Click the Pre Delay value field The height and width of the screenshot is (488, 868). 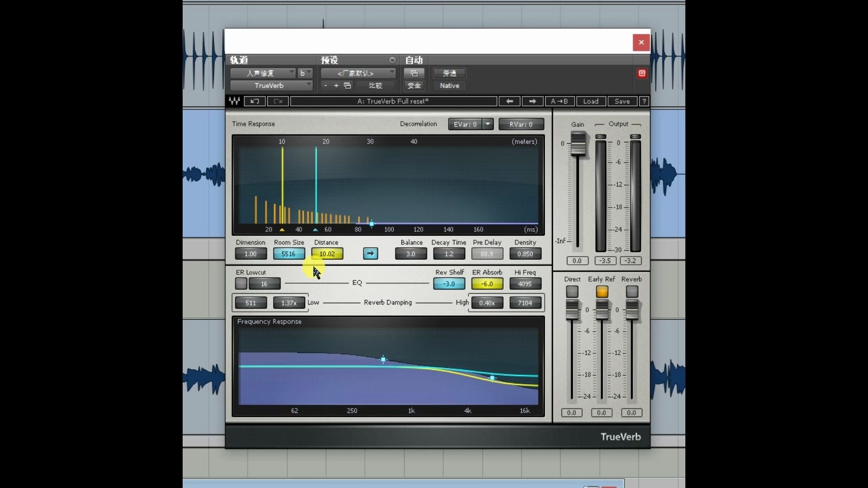coord(487,254)
